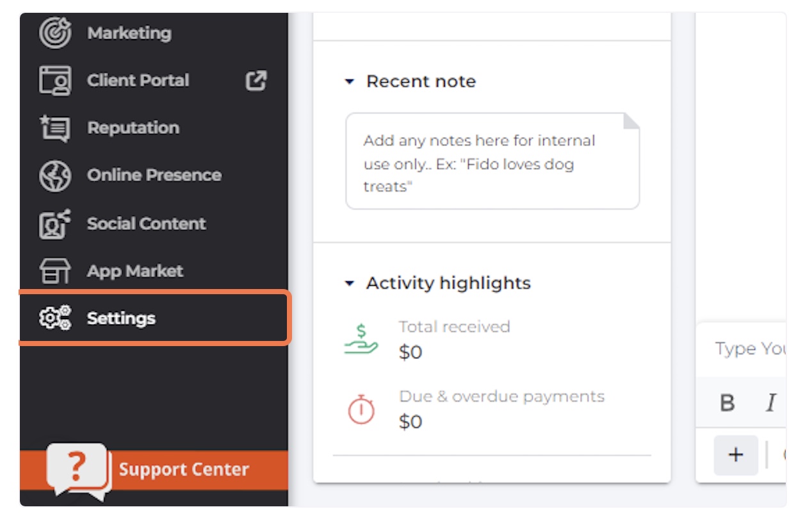Open Client Portal external link icon

256,81
